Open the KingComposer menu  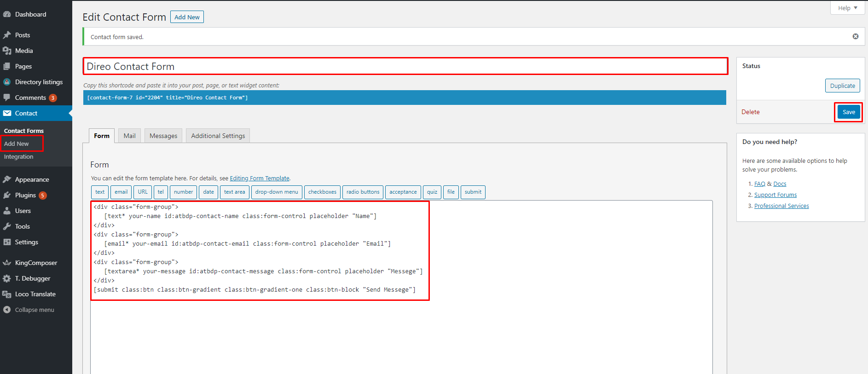(36, 263)
